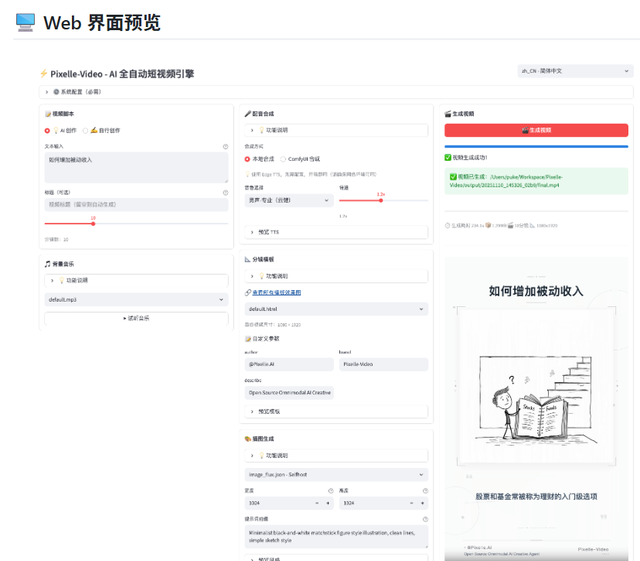This screenshot has height=561, width=640.
Task: Click the microphone icon next to 配音合成
Action: (x=248, y=114)
